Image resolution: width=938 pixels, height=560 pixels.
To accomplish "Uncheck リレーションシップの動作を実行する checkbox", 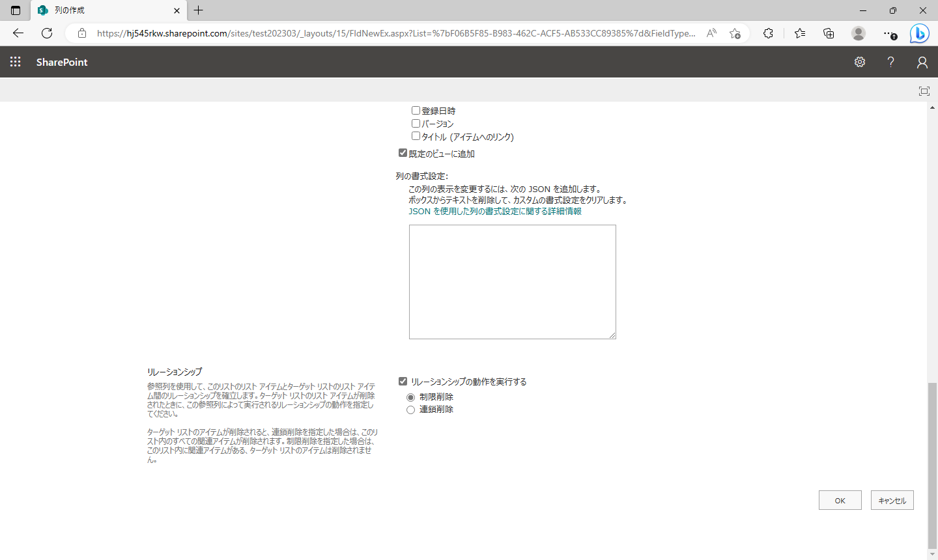I will point(403,382).
